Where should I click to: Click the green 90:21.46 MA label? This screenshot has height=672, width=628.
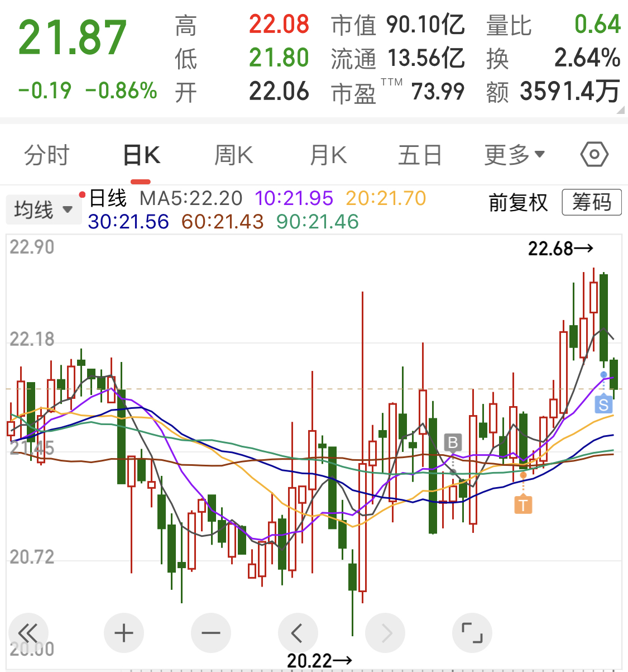coord(317,222)
